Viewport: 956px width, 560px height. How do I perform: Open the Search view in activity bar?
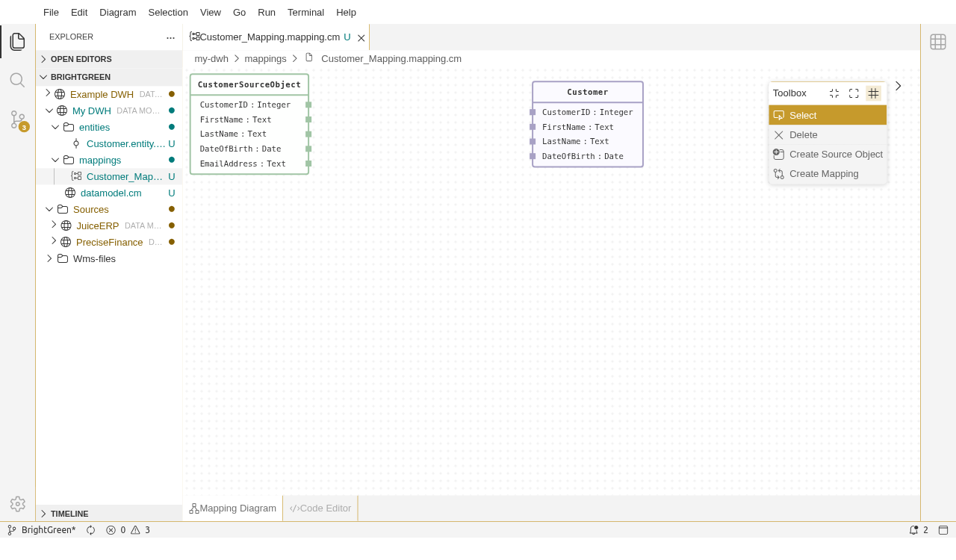click(17, 80)
